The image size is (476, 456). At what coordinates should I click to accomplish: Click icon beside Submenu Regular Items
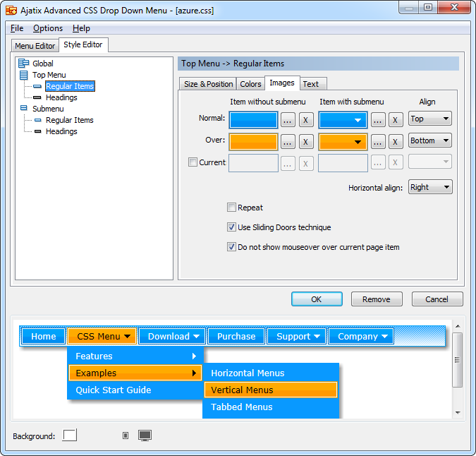37,120
